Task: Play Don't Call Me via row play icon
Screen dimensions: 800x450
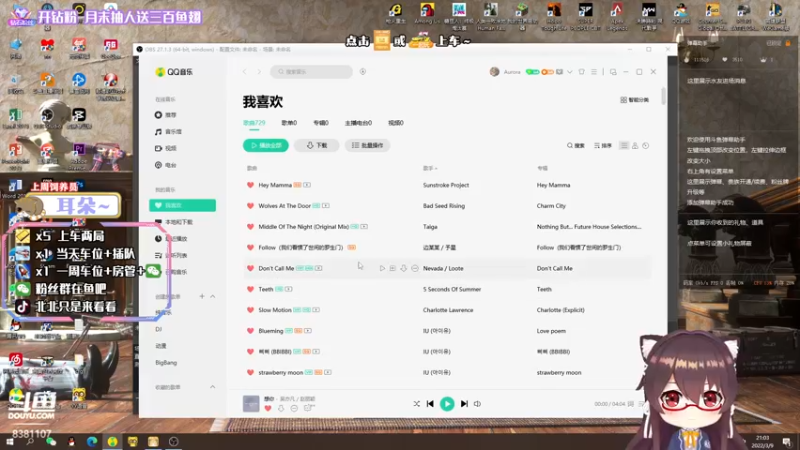Action: click(382, 268)
